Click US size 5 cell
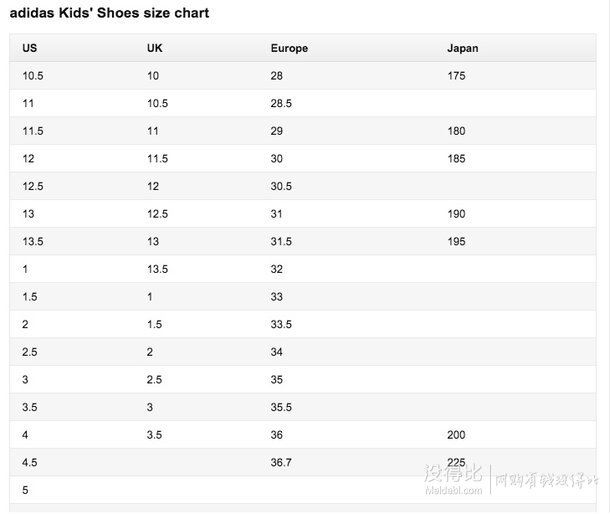The image size is (610, 514). (x=25, y=490)
